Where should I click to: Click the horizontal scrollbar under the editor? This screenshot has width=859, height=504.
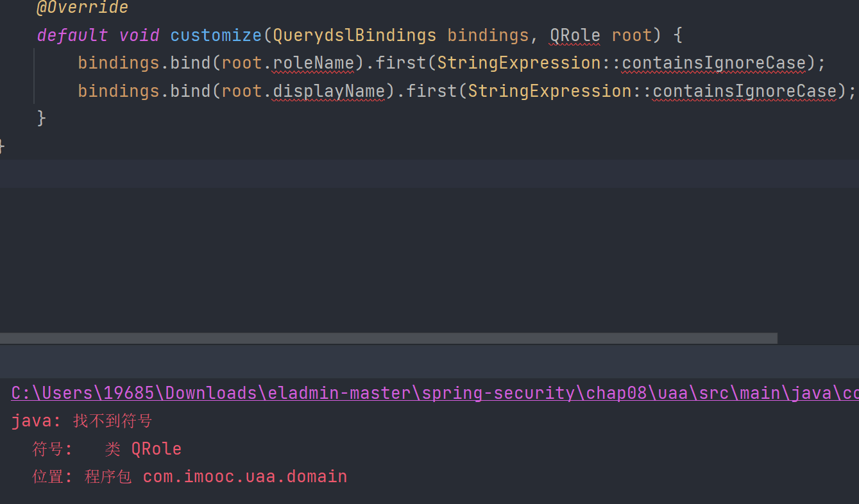[389, 338]
